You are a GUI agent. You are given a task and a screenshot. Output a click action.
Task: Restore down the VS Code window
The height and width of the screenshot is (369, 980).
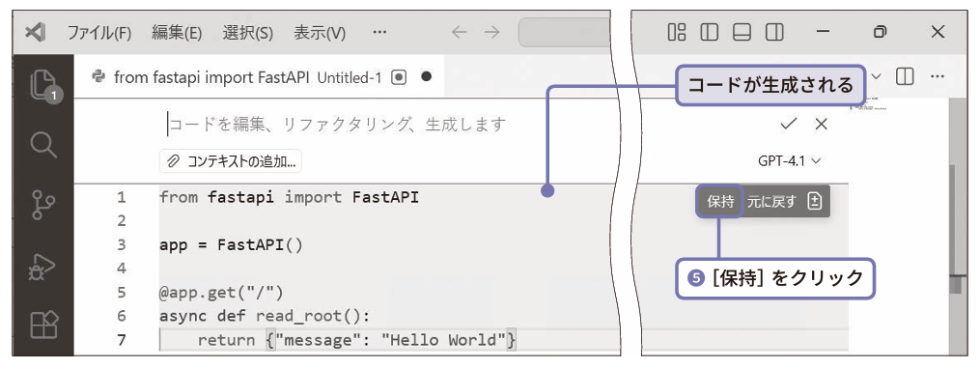point(880,32)
